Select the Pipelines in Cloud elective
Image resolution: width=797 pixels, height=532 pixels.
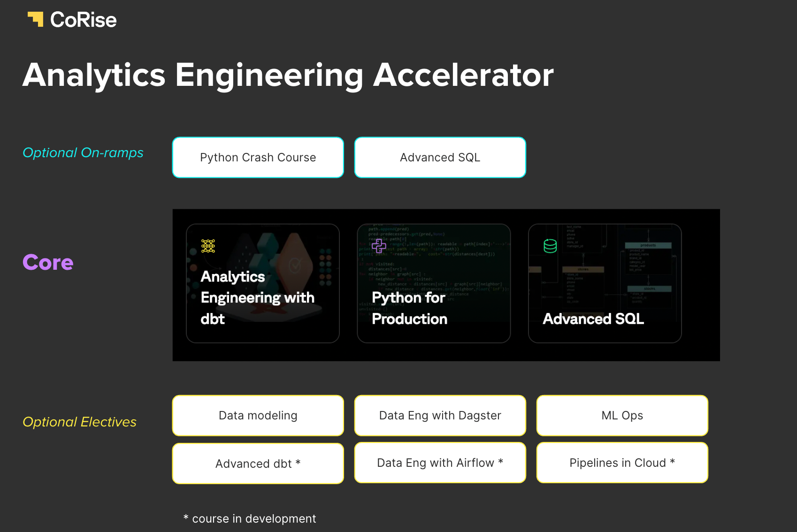(x=622, y=463)
